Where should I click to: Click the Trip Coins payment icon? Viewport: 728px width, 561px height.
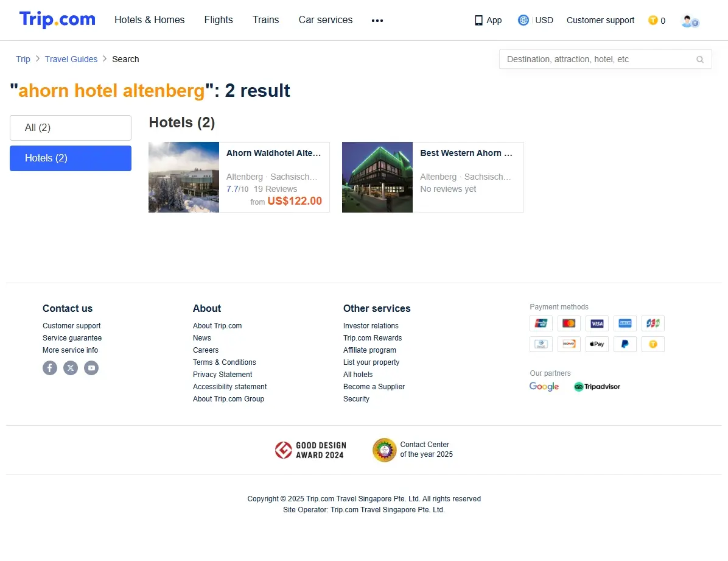653,344
